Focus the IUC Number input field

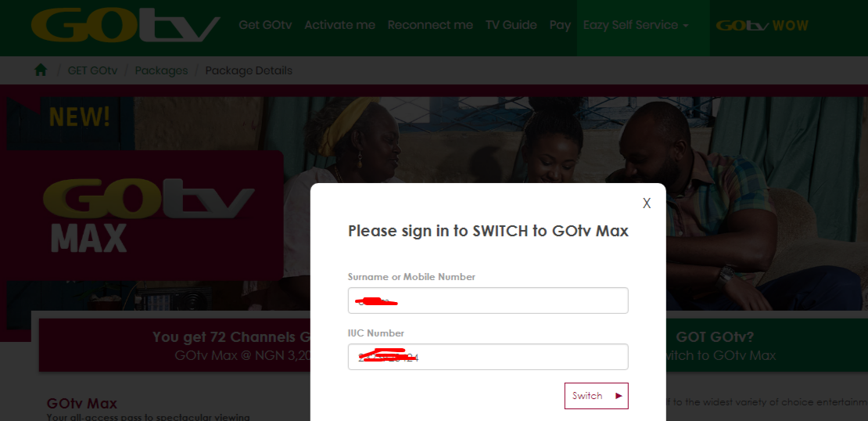[488, 357]
